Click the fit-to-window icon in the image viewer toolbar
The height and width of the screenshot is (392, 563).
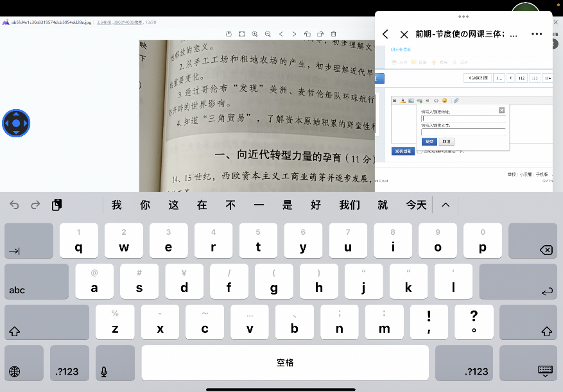tap(242, 34)
